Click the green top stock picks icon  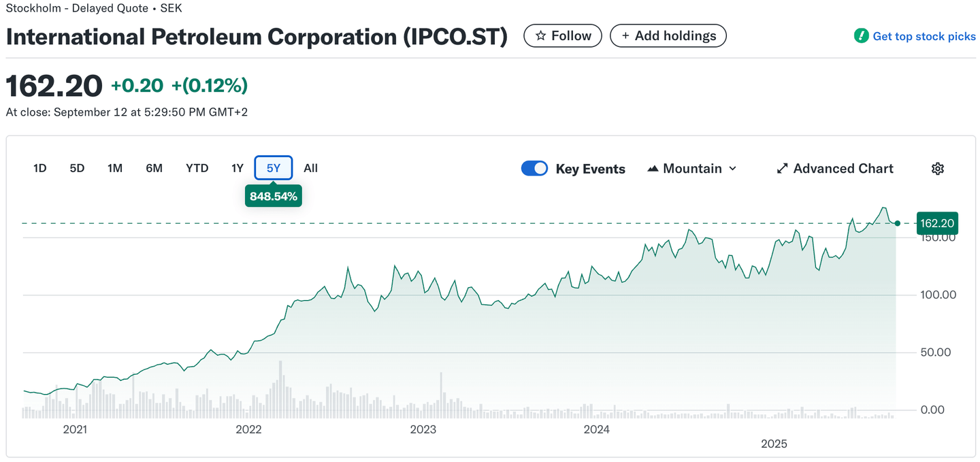(861, 36)
